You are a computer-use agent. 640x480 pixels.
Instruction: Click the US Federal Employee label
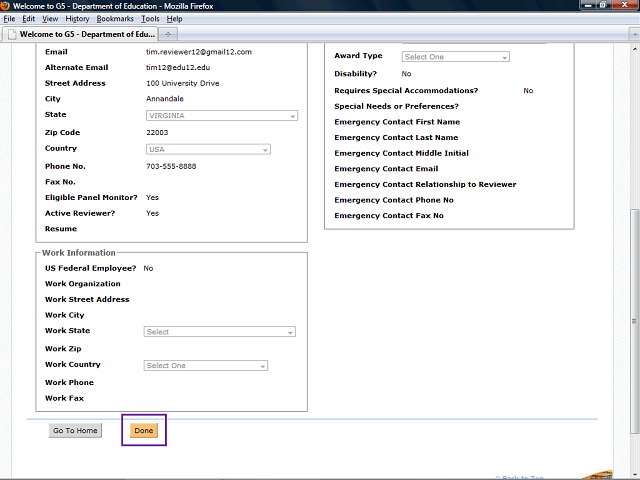[x=91, y=268]
